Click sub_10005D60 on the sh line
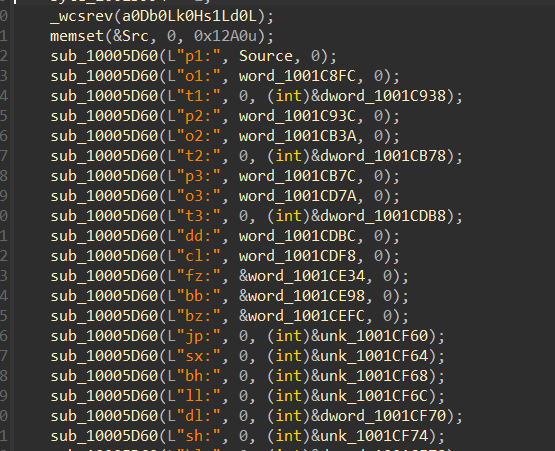Screen dimensions: 555x451 104,436
